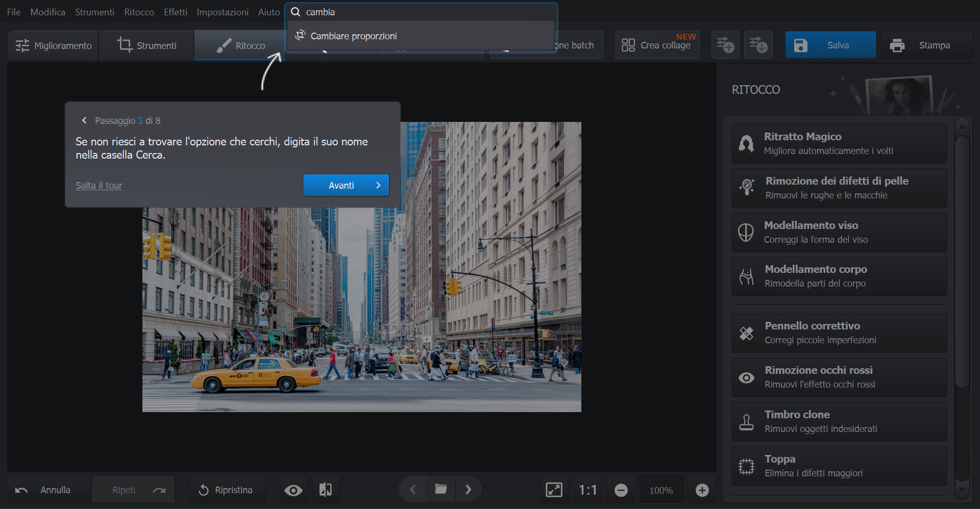
Task: Open the folder browse icon
Action: point(440,490)
